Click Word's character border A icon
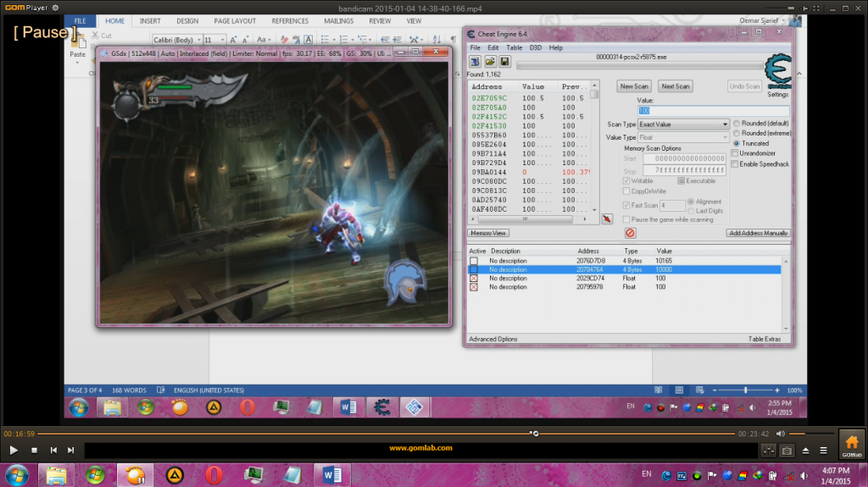Viewport: 868px width, 487px height. tap(309, 39)
